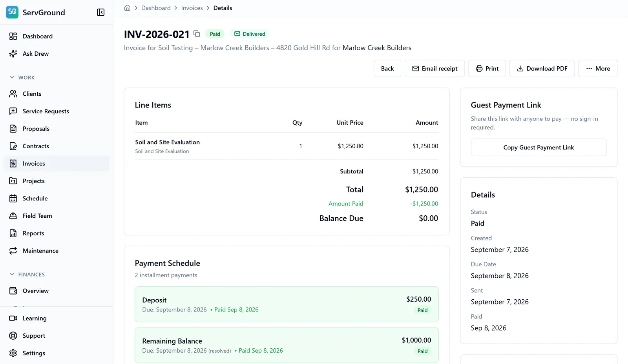Open Contracts in sidebar
The height and width of the screenshot is (364, 628).
(x=57, y=146)
